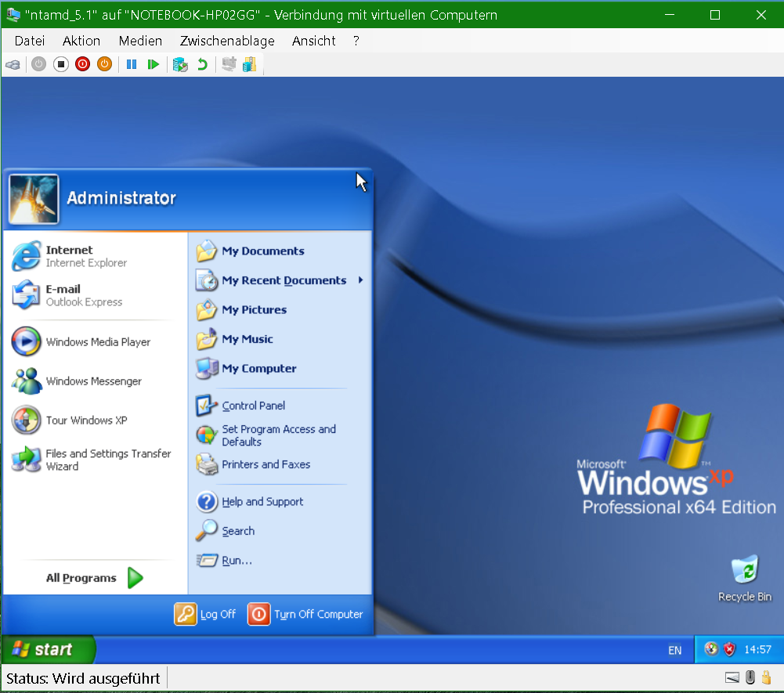This screenshot has height=693, width=784.
Task: Launch Internet Explorer from Start menu
Action: coord(94,256)
